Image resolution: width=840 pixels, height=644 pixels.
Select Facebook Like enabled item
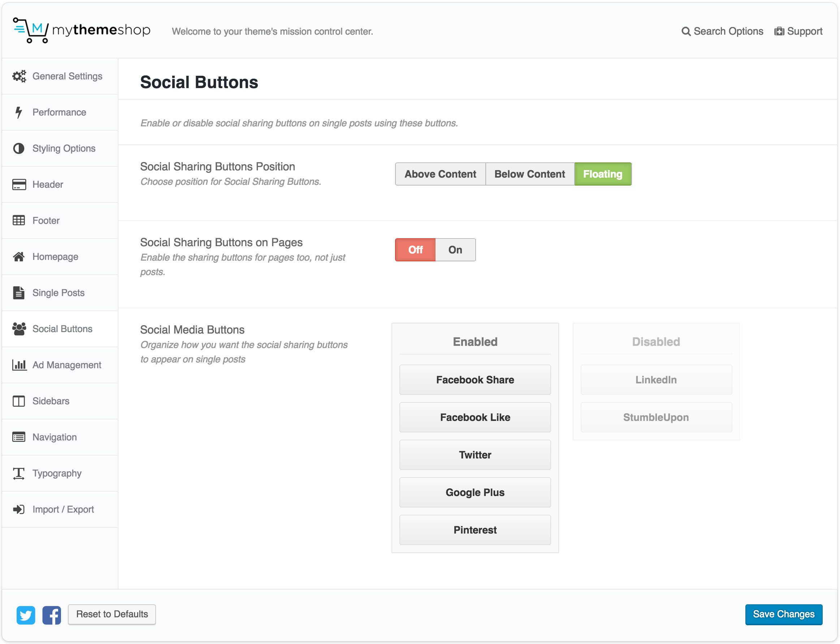[x=475, y=417]
